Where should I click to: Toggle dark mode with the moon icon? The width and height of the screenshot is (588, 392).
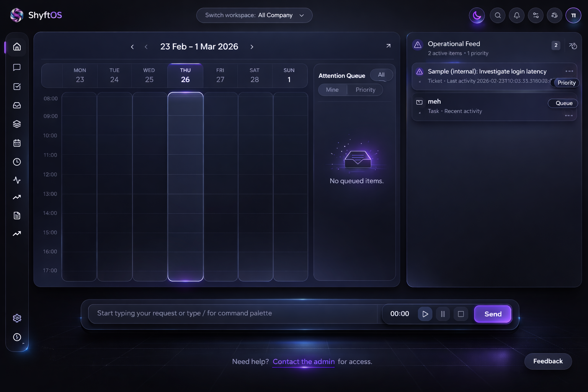[477, 15]
